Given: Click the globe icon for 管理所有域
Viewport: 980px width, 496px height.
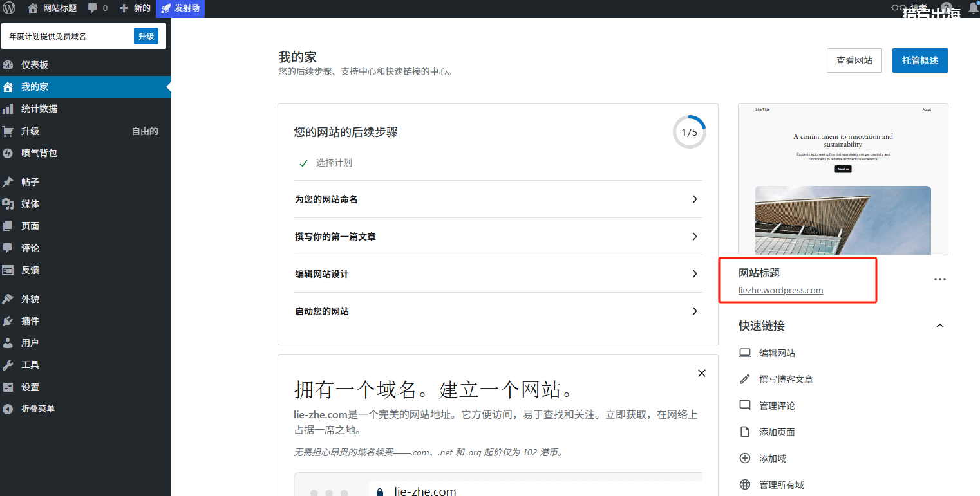Looking at the screenshot, I should tap(745, 485).
